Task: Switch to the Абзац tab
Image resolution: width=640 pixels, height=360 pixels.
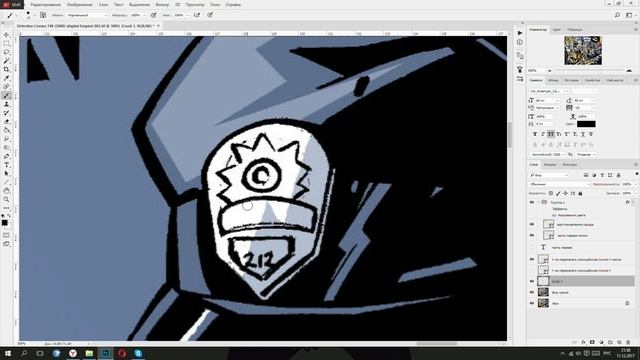Action: [x=553, y=80]
